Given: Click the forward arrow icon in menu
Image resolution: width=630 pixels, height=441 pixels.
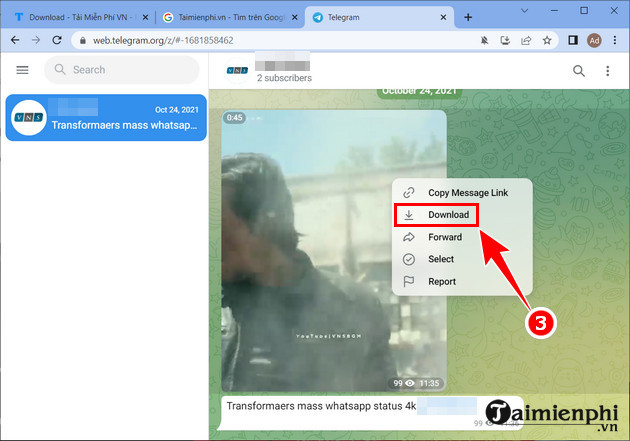Looking at the screenshot, I should point(409,237).
